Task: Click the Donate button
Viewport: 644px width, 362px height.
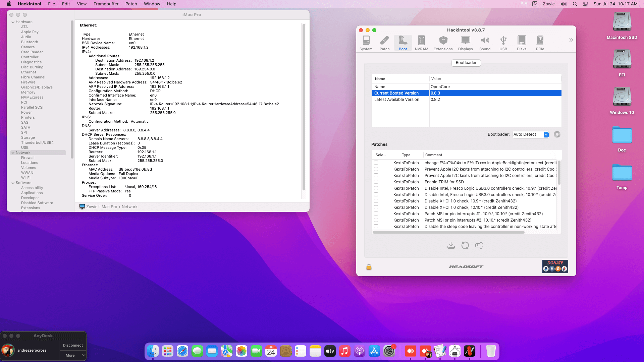Action: pos(555,266)
